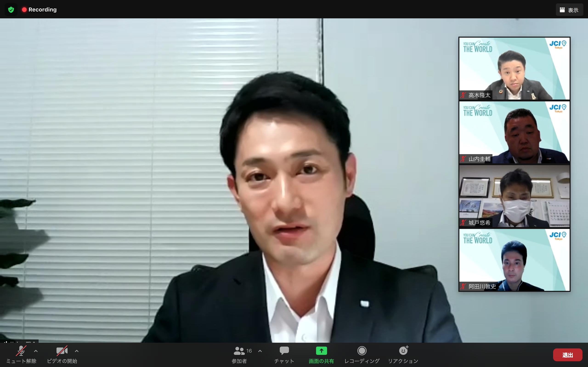Expand video options arrow beside camera
588x367 pixels.
tap(77, 351)
